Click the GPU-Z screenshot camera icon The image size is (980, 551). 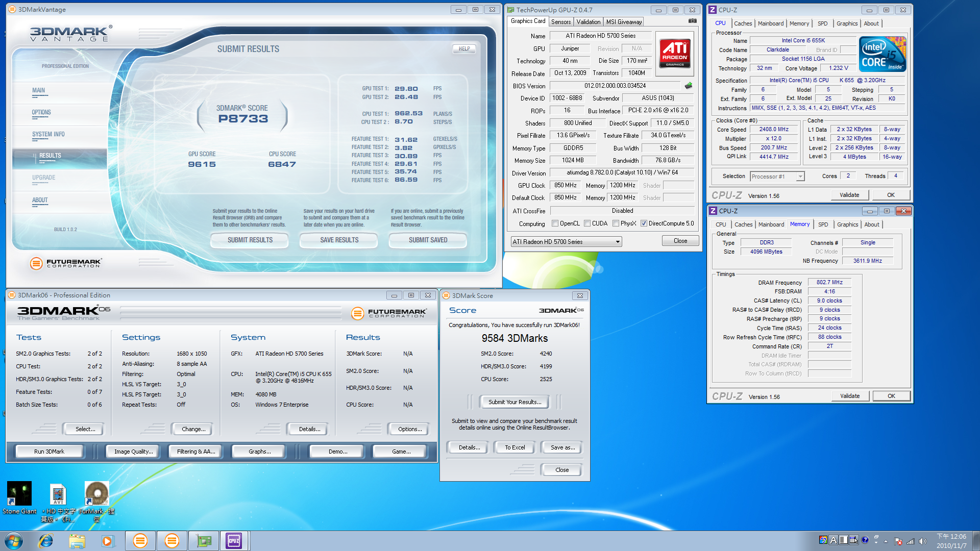pyautogui.click(x=692, y=21)
